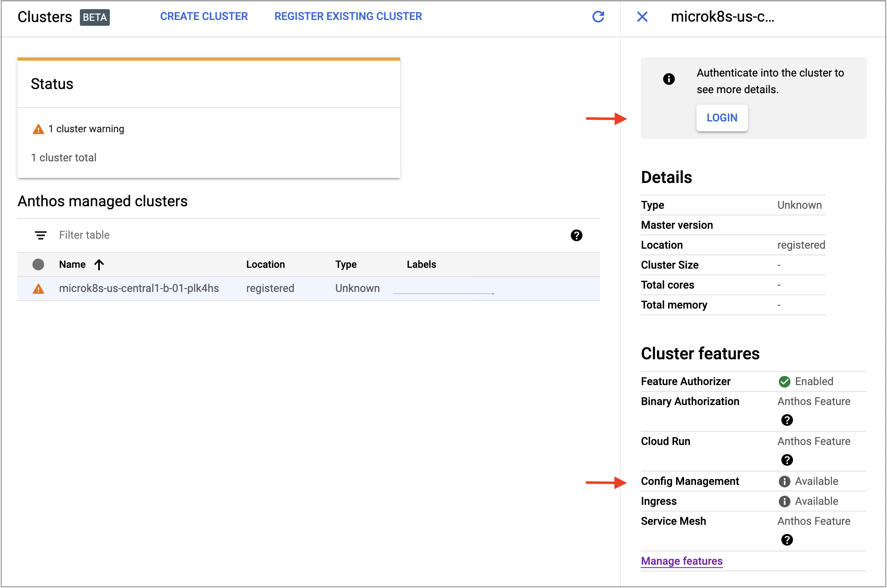
Task: Sort by Name column arrow
Action: (x=99, y=264)
